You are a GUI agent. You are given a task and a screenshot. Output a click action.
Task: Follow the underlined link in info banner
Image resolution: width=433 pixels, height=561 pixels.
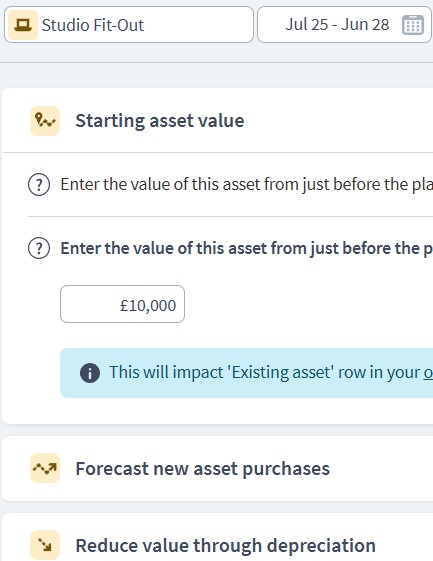[x=428, y=373]
